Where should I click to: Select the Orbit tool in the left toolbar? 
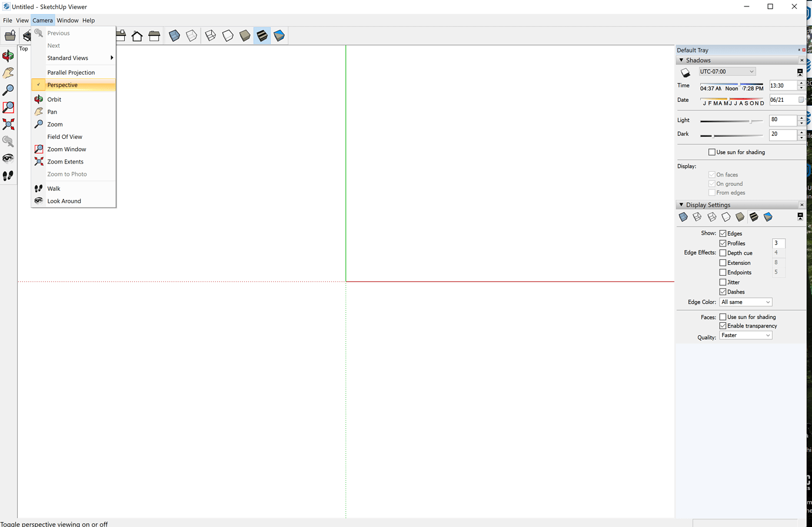pyautogui.click(x=8, y=56)
